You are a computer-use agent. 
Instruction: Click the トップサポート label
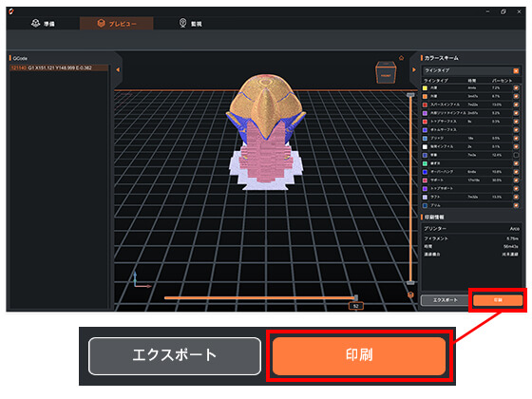[442, 189]
